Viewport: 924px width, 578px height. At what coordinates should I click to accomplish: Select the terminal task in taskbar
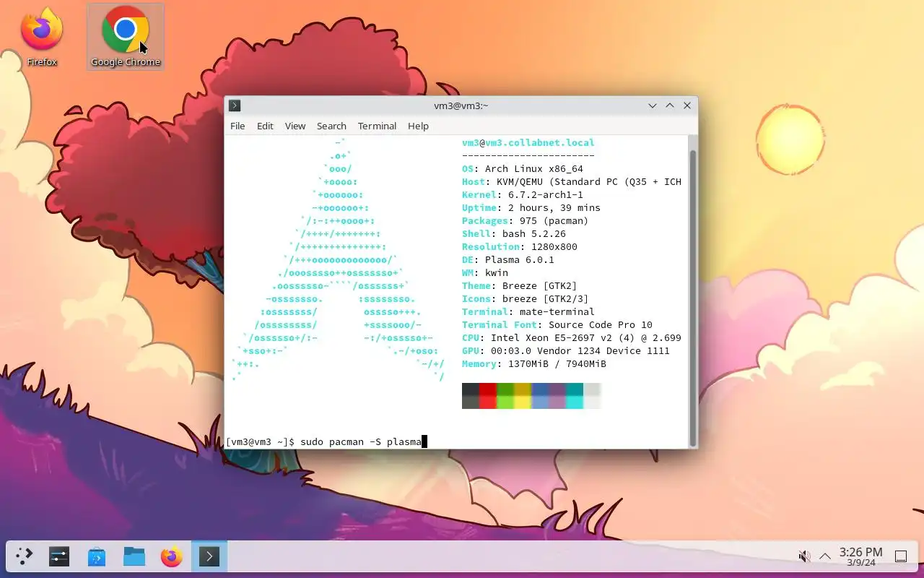tap(209, 556)
